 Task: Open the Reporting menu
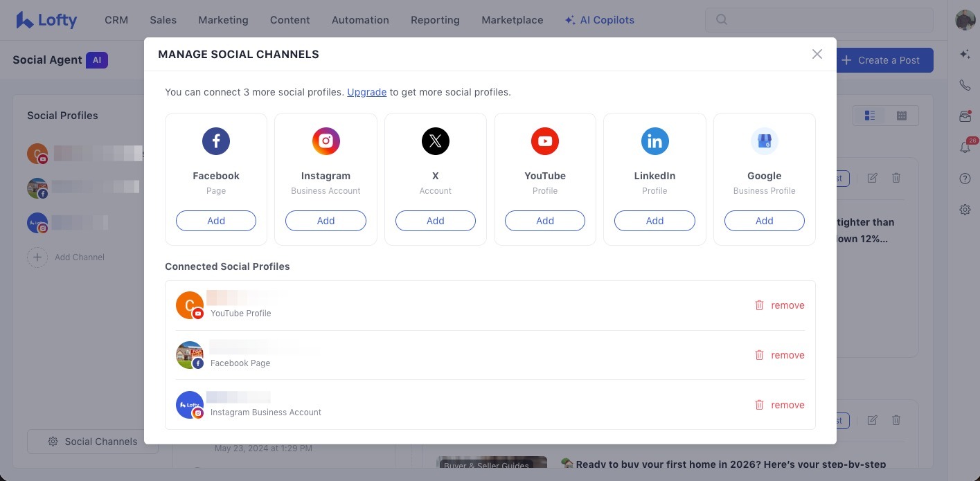(x=435, y=20)
